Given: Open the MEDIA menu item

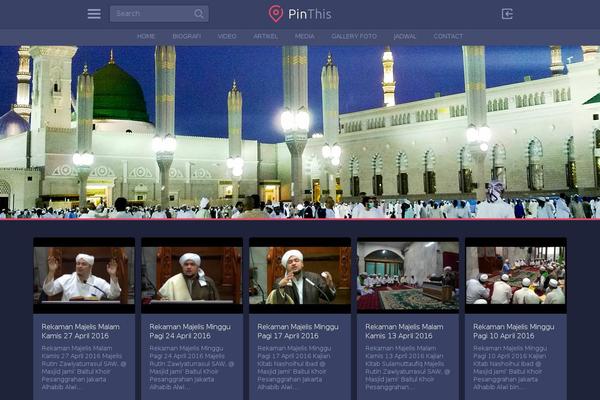Looking at the screenshot, I should (305, 36).
